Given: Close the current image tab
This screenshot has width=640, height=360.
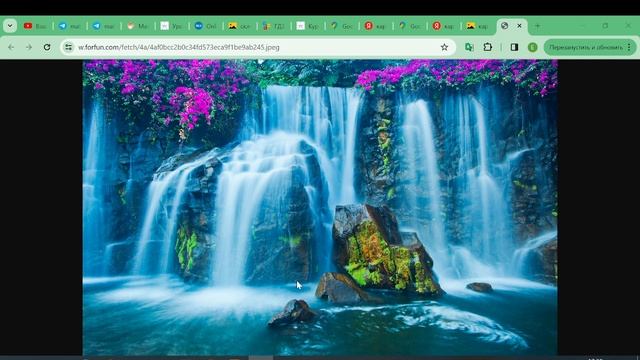Looking at the screenshot, I should [519, 26].
